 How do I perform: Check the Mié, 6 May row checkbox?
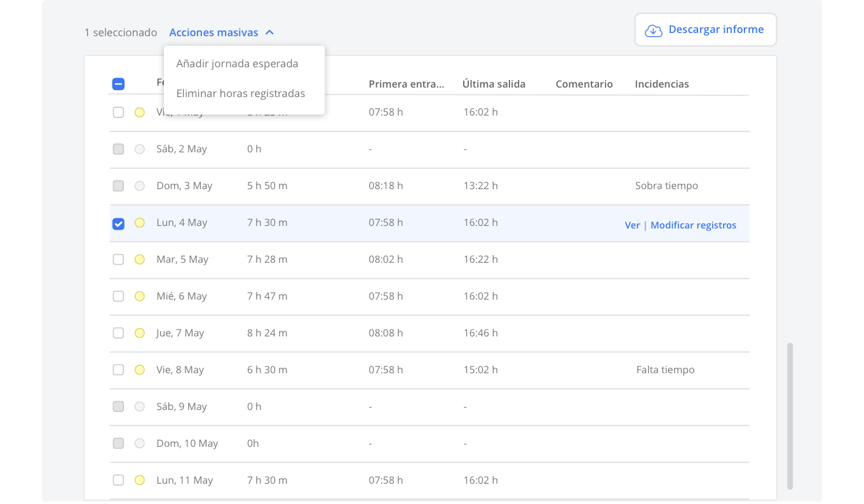pos(118,296)
